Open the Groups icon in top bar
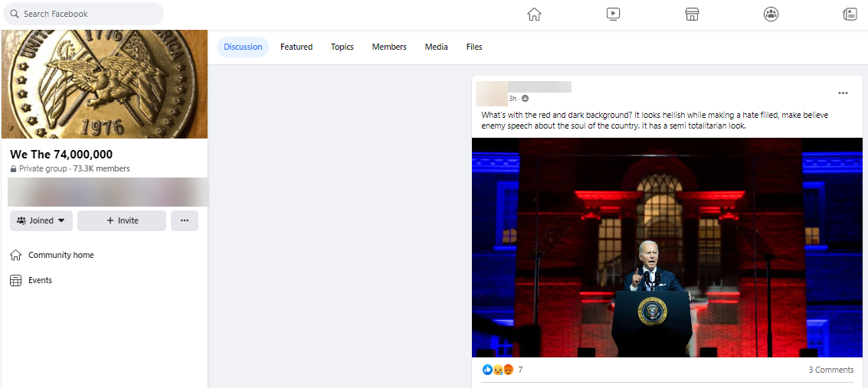The width and height of the screenshot is (868, 388). click(771, 15)
